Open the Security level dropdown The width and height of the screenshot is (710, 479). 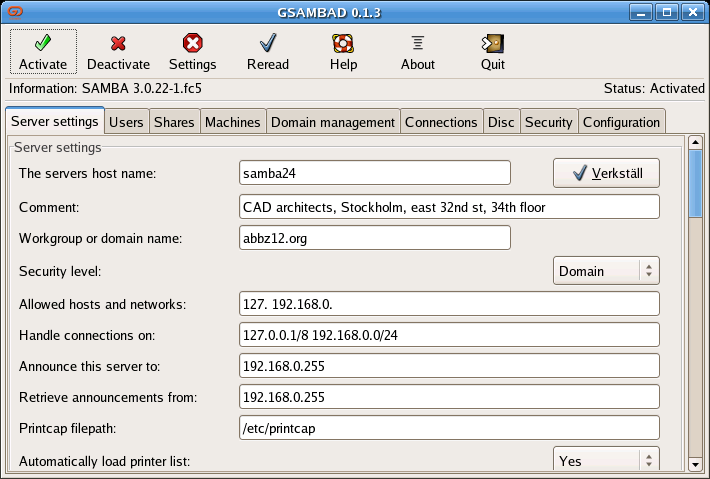(x=606, y=270)
